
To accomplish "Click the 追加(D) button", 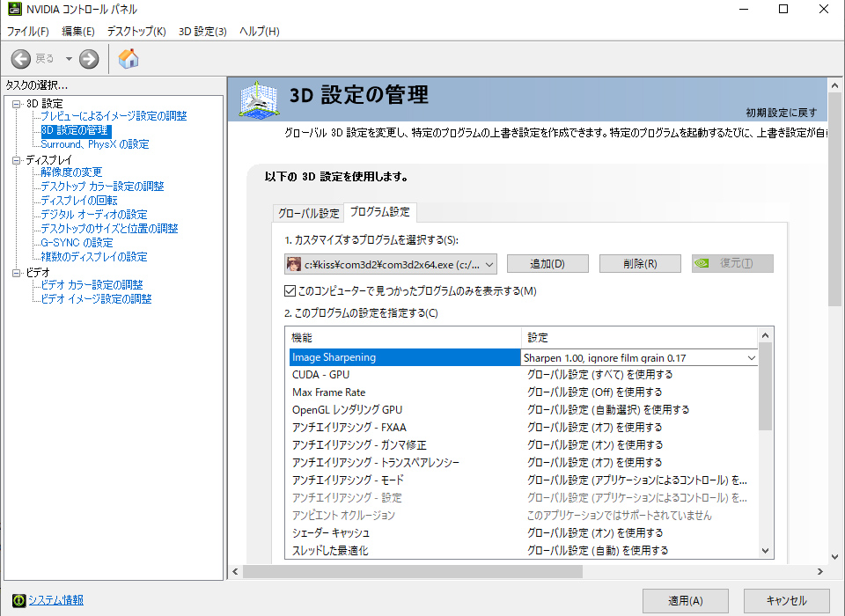I will click(x=547, y=263).
